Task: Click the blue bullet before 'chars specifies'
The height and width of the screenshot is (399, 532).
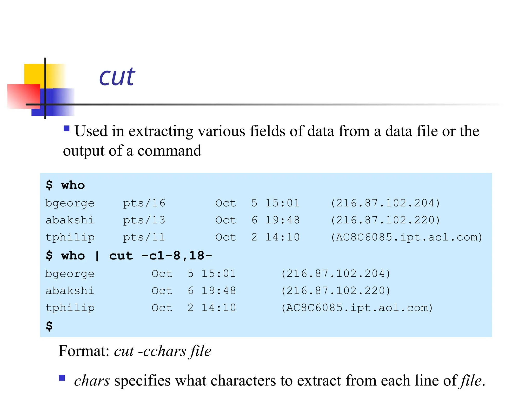Action: point(62,378)
